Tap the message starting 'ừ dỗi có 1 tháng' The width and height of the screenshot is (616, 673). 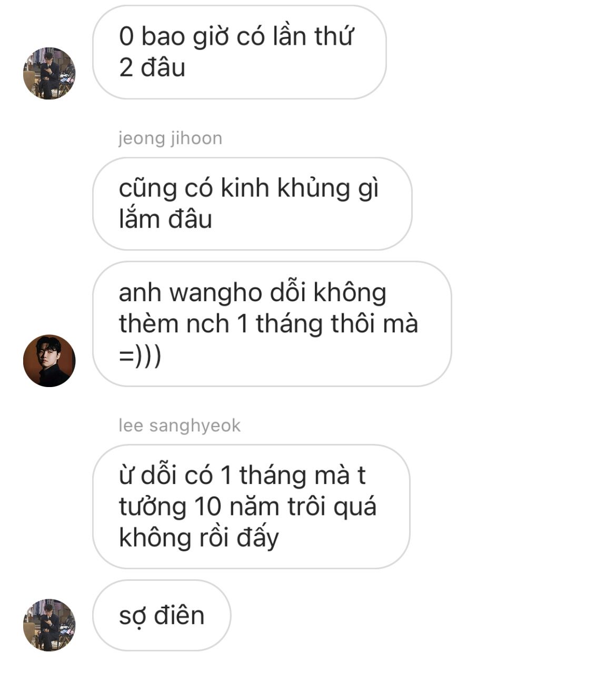coord(251,507)
